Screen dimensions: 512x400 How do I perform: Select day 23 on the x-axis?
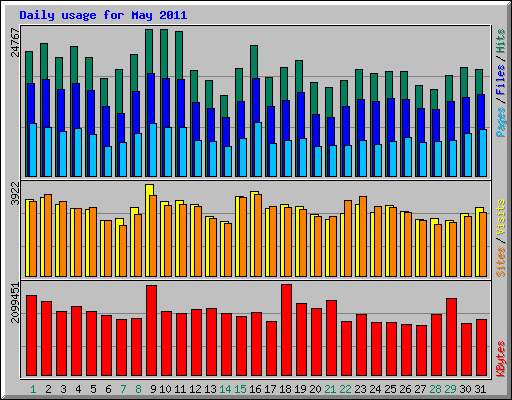pyautogui.click(x=360, y=389)
